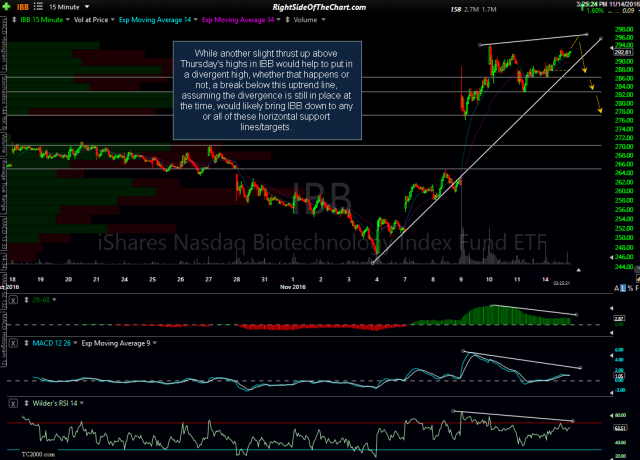640x460 pixels.
Task: Click the annotation note about IBB divergence
Action: (x=267, y=90)
